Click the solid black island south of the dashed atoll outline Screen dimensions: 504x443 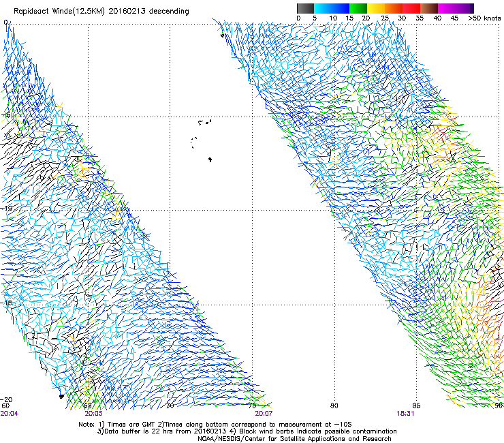click(210, 159)
